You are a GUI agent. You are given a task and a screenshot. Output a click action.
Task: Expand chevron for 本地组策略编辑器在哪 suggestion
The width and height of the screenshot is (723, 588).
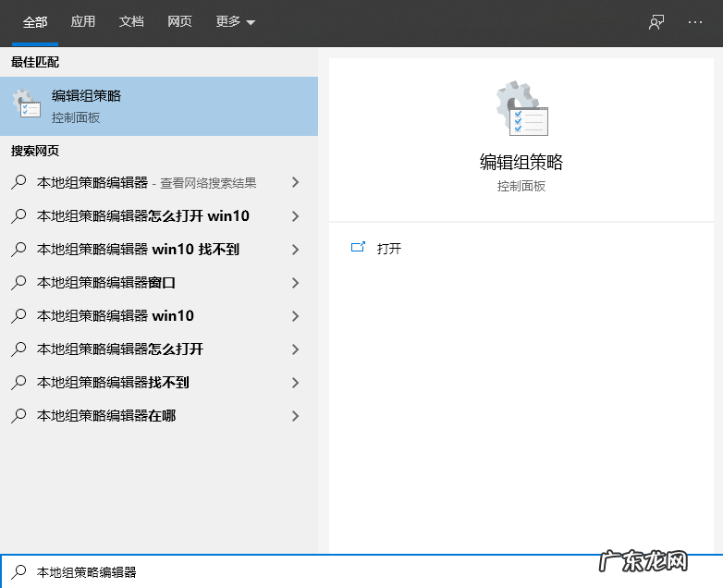(296, 416)
